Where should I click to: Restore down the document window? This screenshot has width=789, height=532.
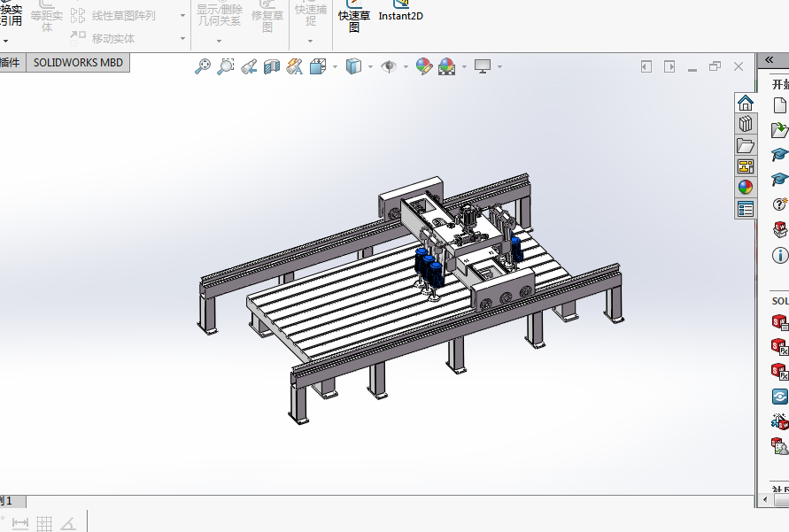point(715,66)
